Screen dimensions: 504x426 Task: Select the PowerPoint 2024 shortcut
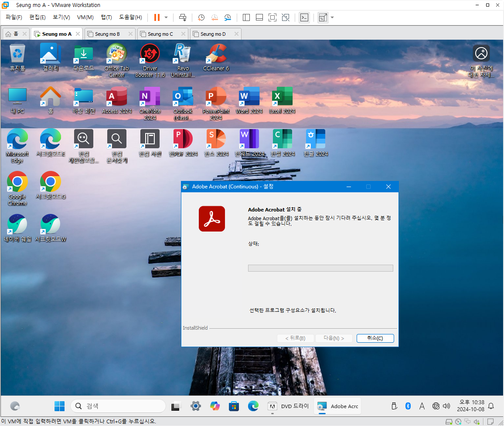[x=216, y=103]
